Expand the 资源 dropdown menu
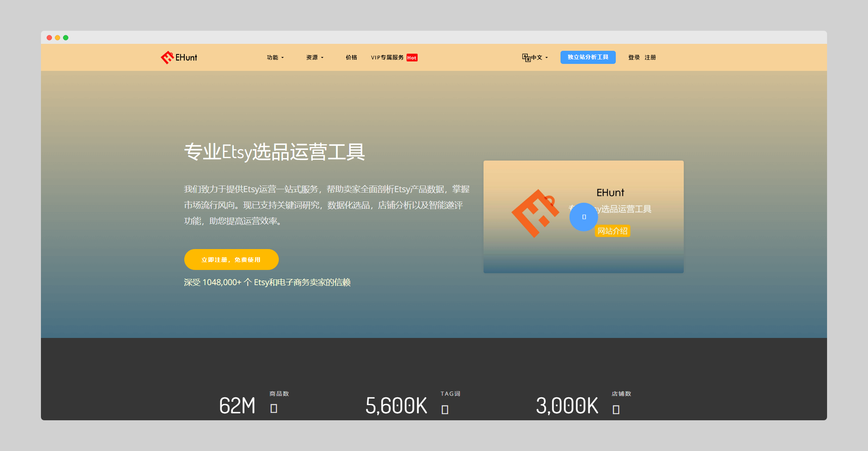The image size is (868, 451). (315, 57)
